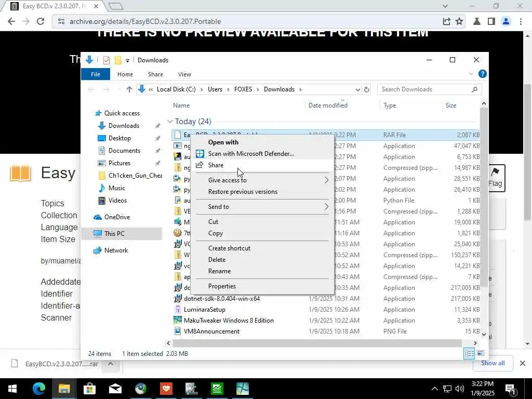
Task: Click Show all downloads in Chrome
Action: pos(493,363)
